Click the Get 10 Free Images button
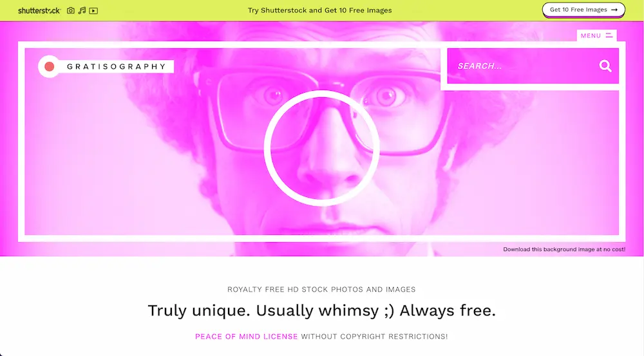The width and height of the screenshot is (644, 356). tap(583, 10)
